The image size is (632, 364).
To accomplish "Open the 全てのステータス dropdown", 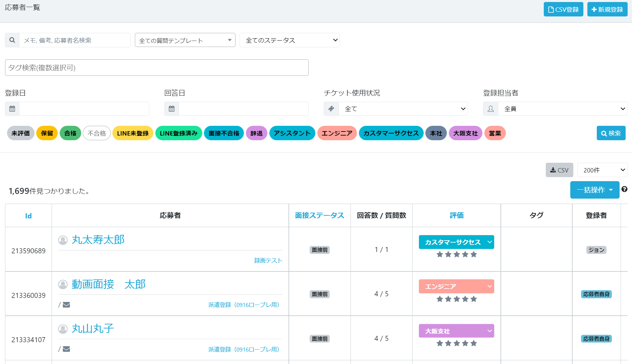I will click(x=289, y=40).
